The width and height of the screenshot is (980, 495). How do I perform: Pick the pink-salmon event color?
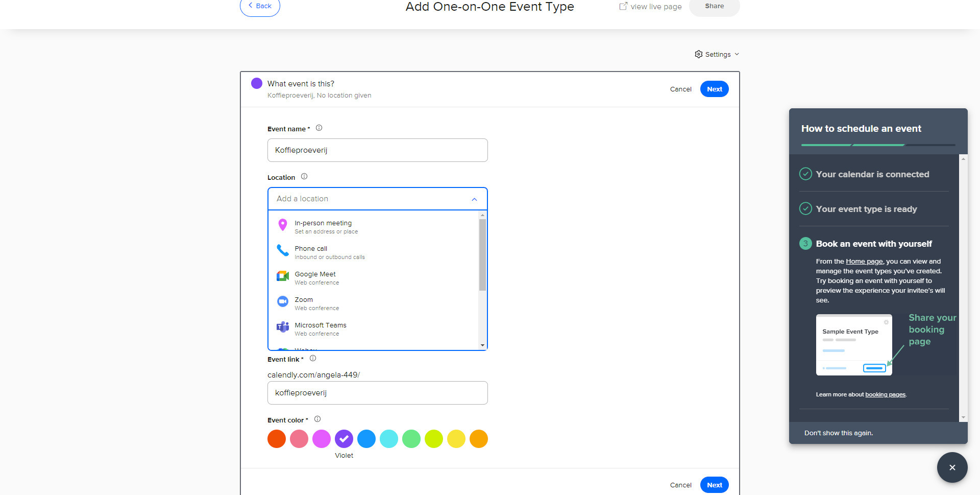pyautogui.click(x=299, y=439)
